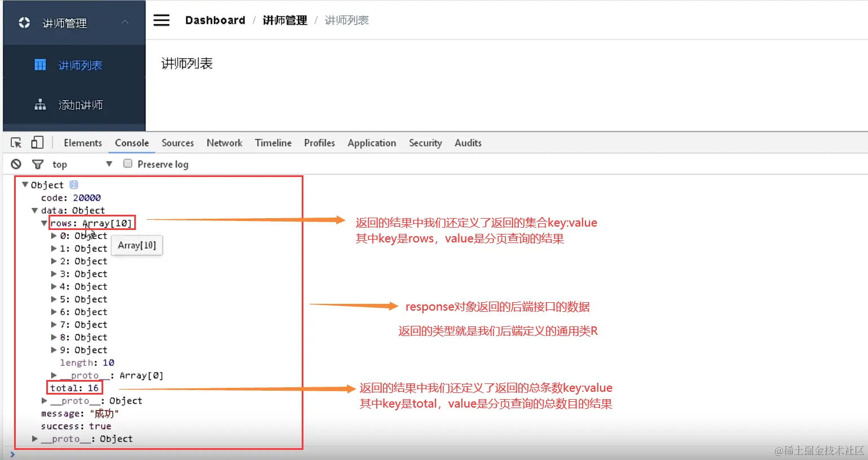Click the 添加讲师 tree icon in sidebar
Image resolution: width=868 pixels, height=460 pixels.
(x=40, y=105)
